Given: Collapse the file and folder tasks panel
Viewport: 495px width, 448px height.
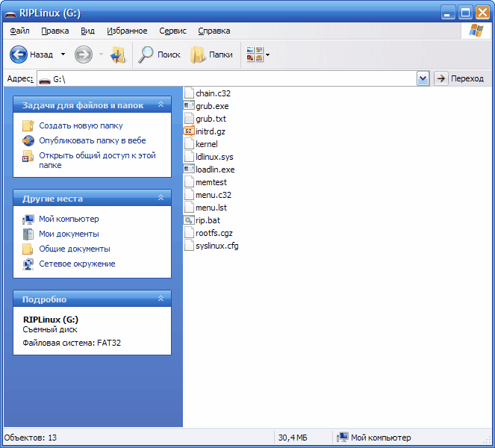Looking at the screenshot, I should tap(161, 105).
